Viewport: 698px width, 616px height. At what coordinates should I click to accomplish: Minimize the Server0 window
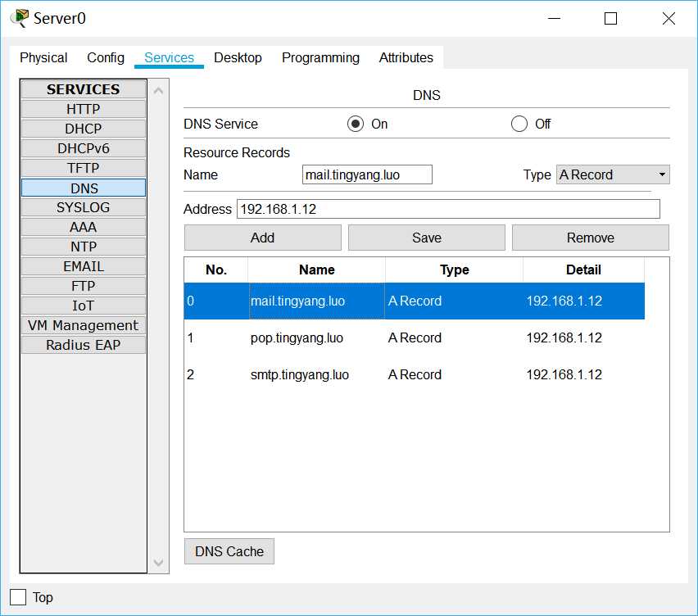pos(554,18)
